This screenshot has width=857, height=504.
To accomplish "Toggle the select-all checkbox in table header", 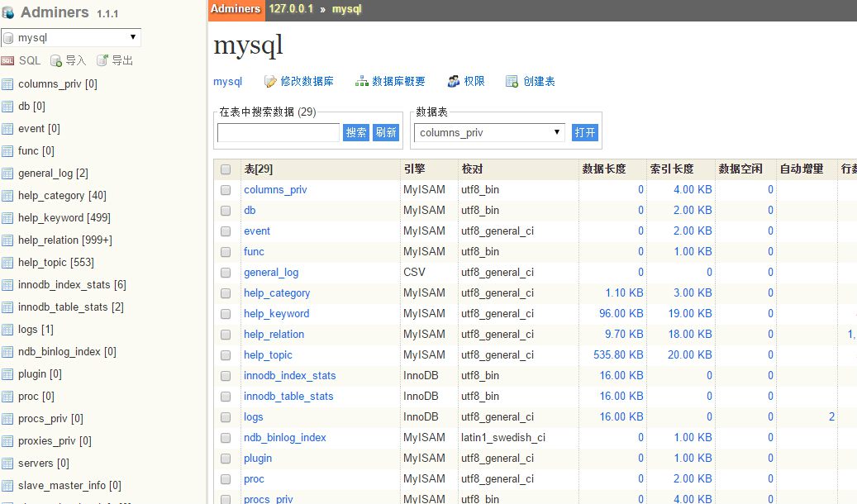I will pyautogui.click(x=226, y=169).
